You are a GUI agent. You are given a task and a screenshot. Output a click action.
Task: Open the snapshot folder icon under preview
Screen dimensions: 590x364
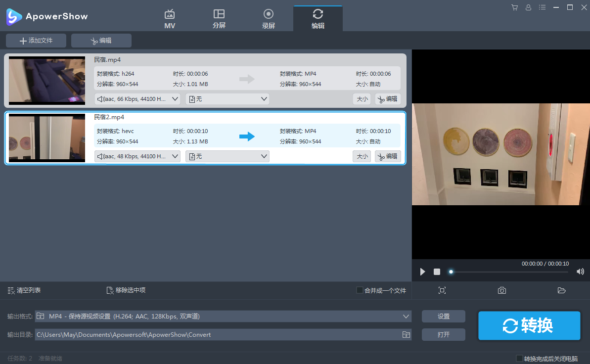561,290
